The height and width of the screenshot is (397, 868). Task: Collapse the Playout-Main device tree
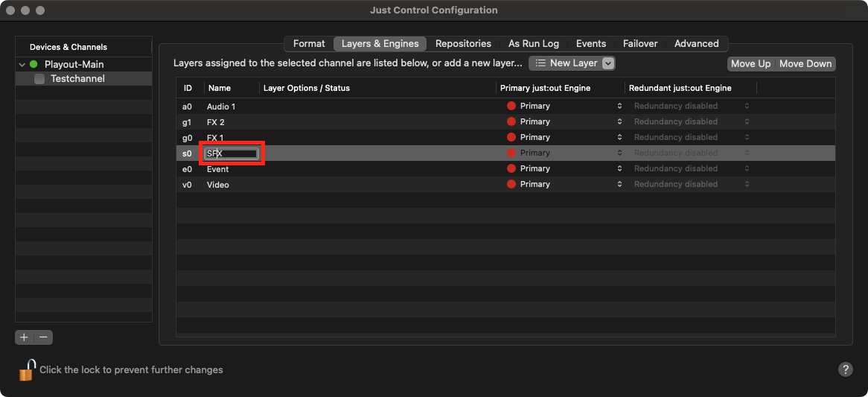click(22, 65)
